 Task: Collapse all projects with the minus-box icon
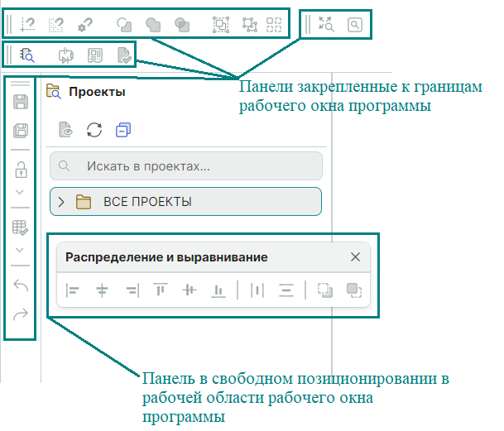tap(123, 129)
